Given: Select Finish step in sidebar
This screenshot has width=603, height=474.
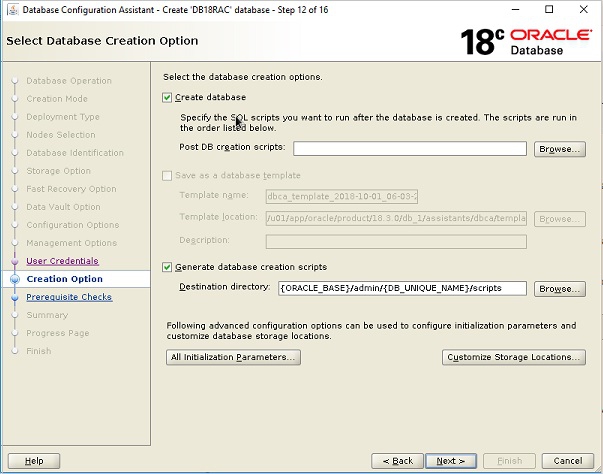Looking at the screenshot, I should 38,351.
